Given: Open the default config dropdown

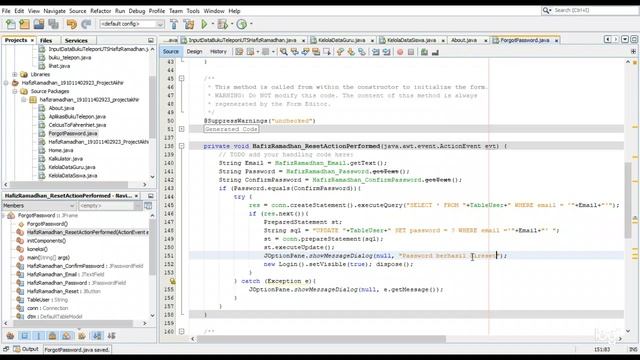Looking at the screenshot, I should coord(132,24).
